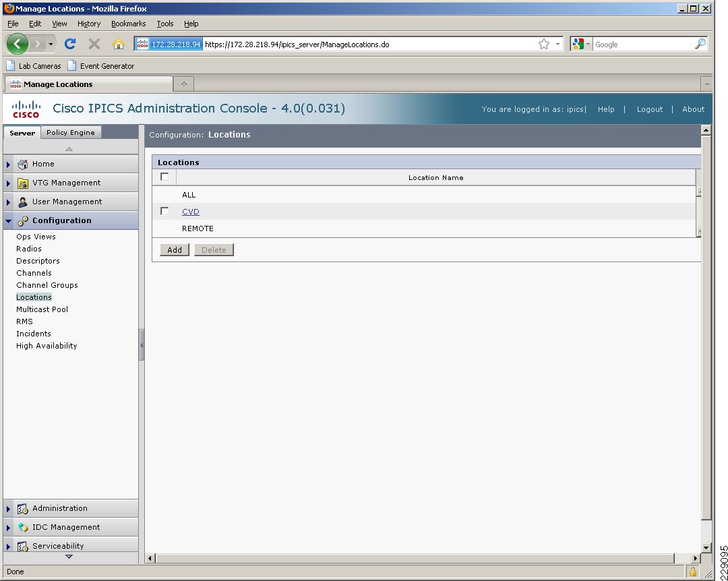728x581 pixels.
Task: Open the Lab Cameras bookmark
Action: 34,66
